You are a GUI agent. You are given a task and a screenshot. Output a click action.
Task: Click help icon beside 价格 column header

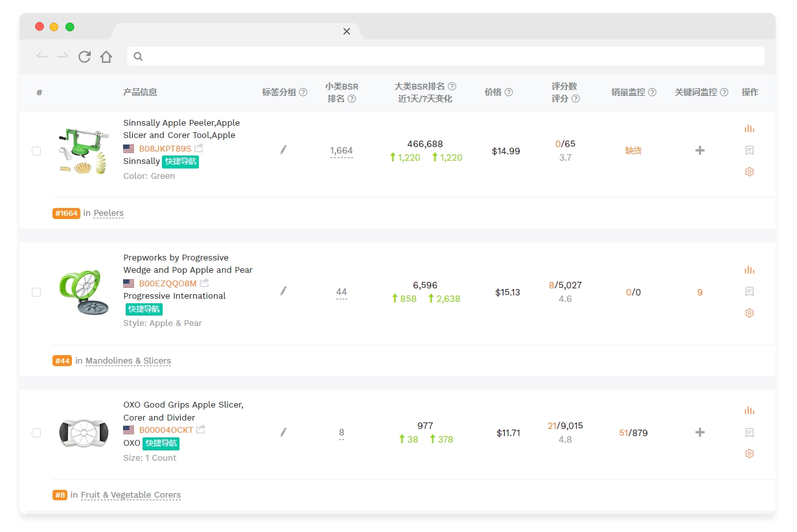[509, 92]
